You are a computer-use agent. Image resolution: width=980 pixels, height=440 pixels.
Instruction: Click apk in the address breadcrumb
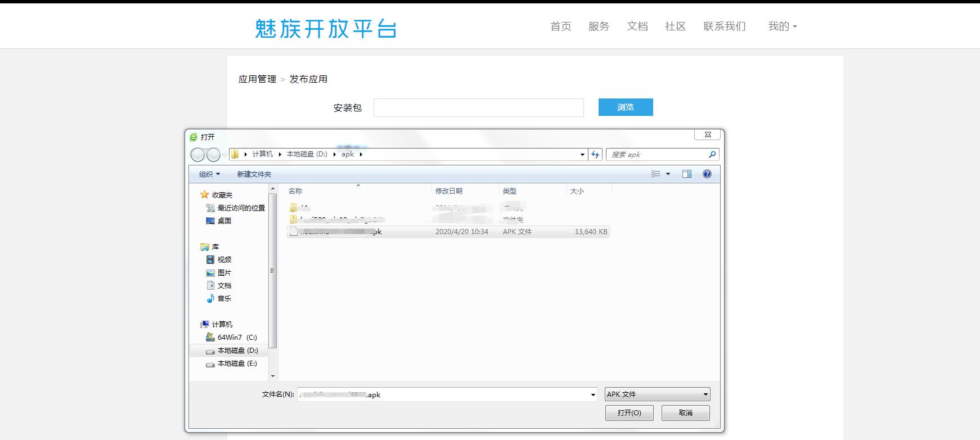click(x=348, y=154)
